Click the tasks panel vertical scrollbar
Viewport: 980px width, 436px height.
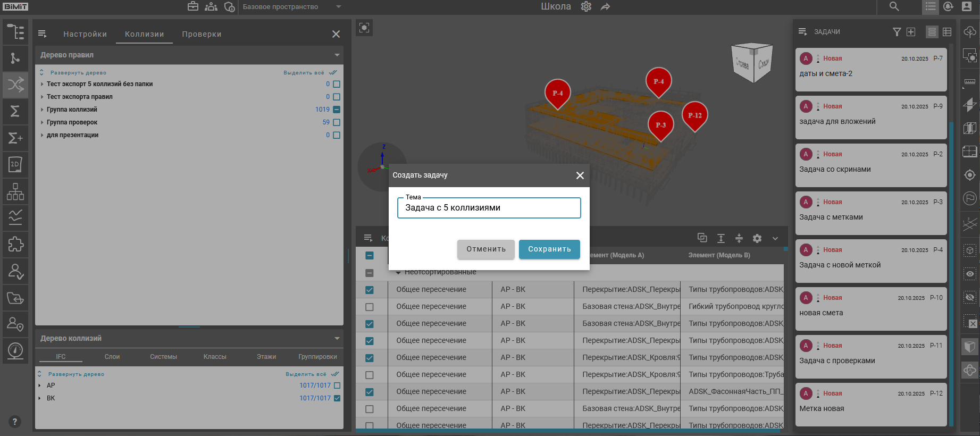coord(951,266)
